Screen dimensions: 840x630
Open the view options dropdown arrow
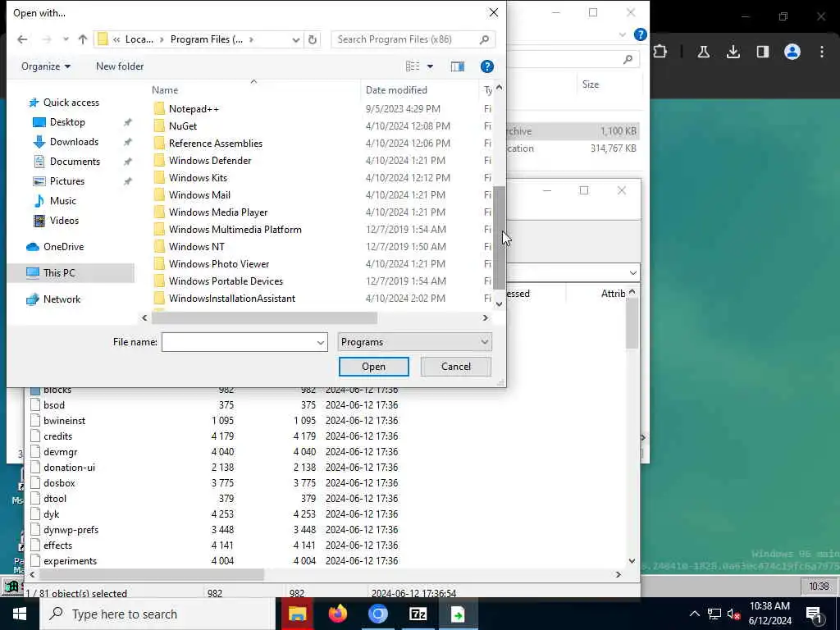[x=430, y=66]
